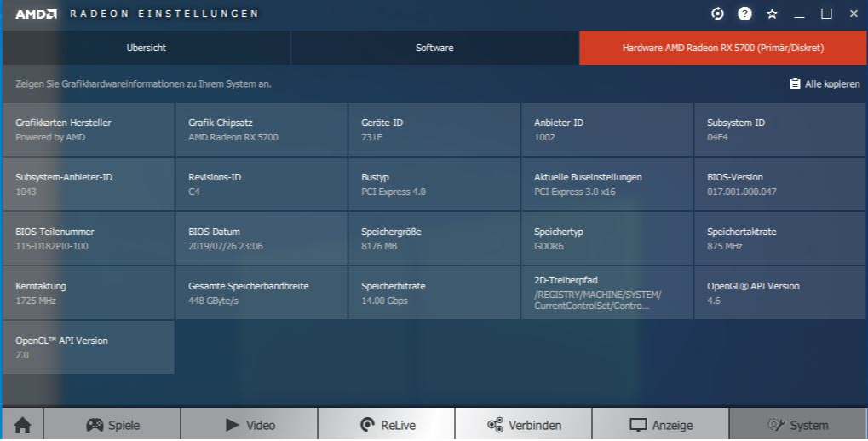Screen dimensions: 868x441
Task: Click the Zeigen Sie Grafikhardwareinformationen description text
Action: tap(143, 84)
